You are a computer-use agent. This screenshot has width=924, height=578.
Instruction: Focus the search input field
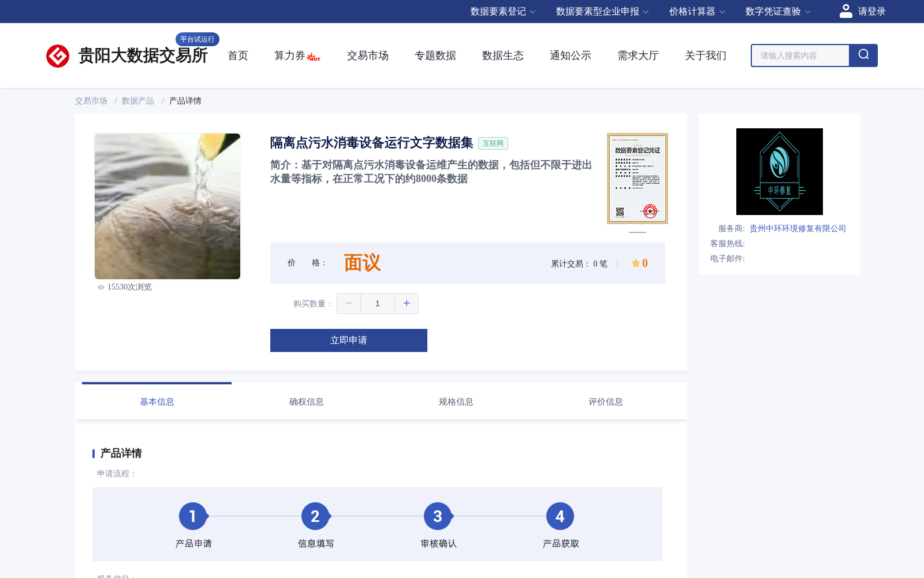[800, 55]
